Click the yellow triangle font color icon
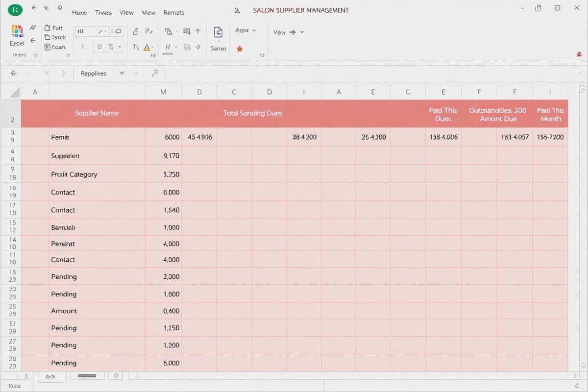Viewport: 588px width, 392px height. point(147,48)
